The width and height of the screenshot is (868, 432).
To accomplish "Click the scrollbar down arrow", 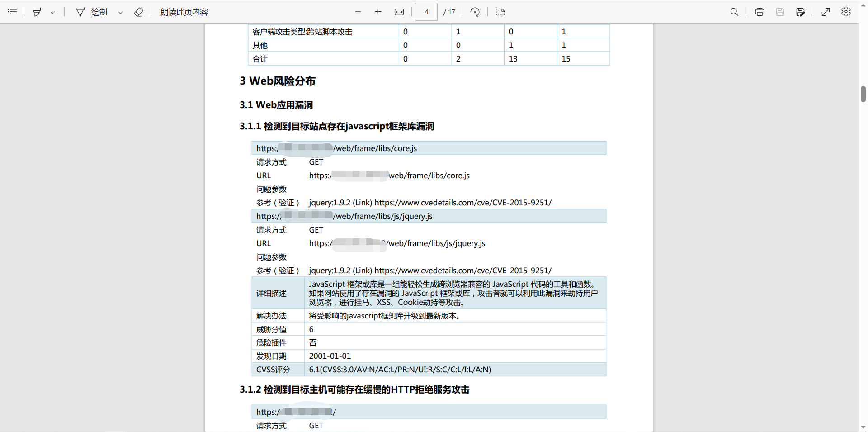I will 863,427.
